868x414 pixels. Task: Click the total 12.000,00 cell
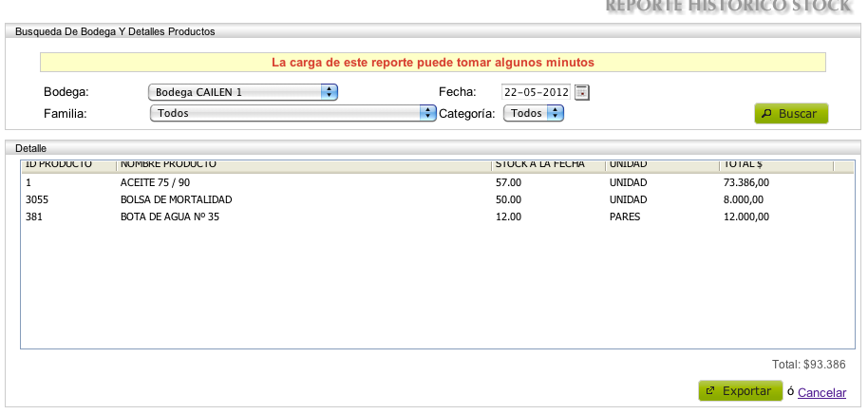tap(746, 216)
